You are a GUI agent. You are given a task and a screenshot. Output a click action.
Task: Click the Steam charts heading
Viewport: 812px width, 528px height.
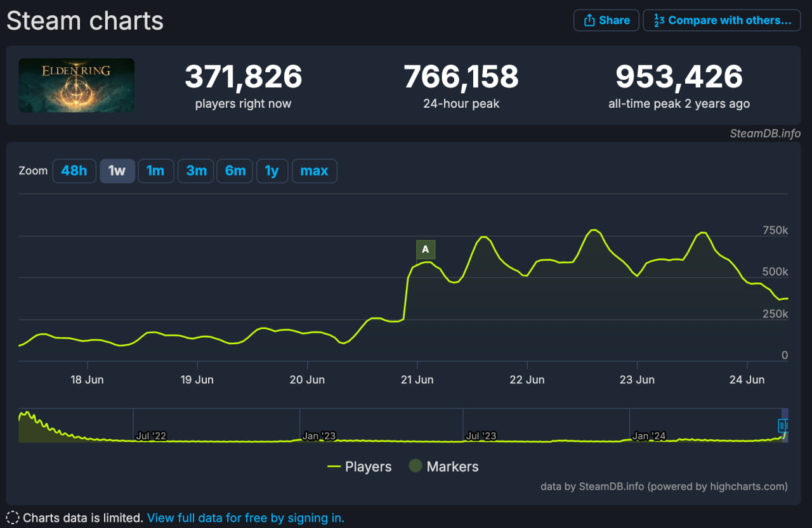pos(85,21)
